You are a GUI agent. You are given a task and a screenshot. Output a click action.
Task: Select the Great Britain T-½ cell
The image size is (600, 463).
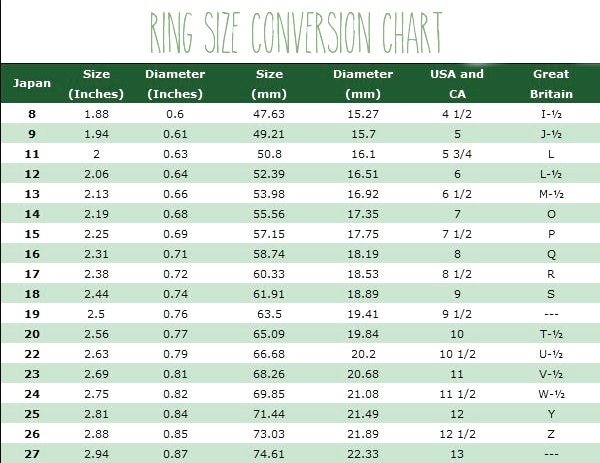coord(551,334)
